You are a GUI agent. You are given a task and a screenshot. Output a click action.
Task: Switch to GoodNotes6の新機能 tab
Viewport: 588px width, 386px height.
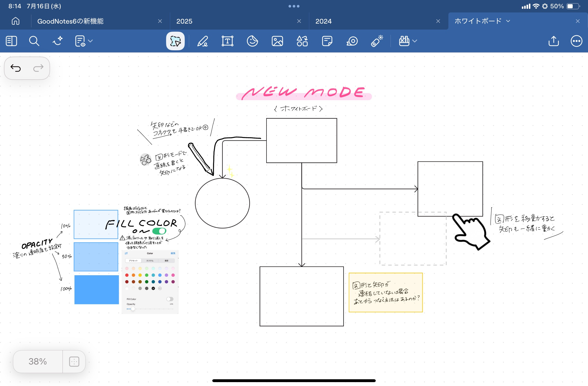[x=71, y=21]
